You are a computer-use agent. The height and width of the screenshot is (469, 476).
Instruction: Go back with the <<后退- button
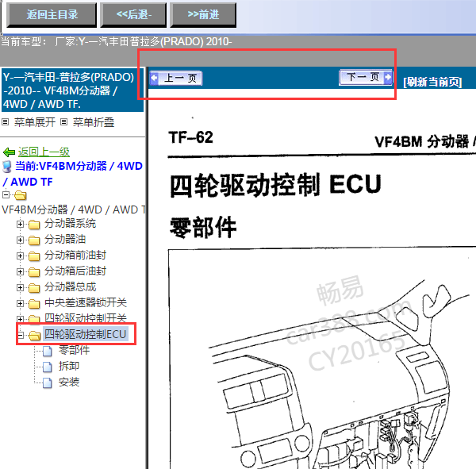tap(133, 14)
